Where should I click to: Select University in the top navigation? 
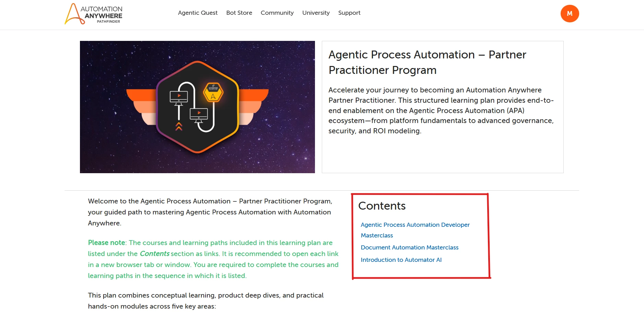tap(316, 13)
